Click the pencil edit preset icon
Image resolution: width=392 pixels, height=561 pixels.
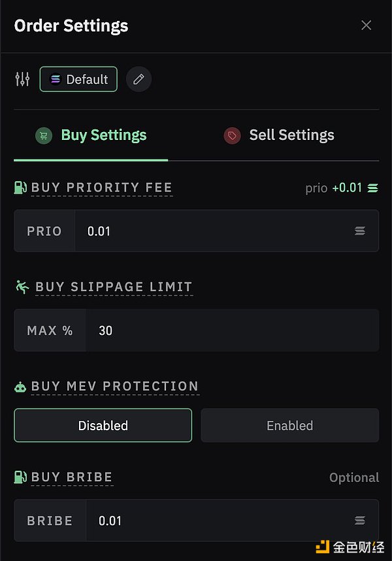(x=139, y=80)
